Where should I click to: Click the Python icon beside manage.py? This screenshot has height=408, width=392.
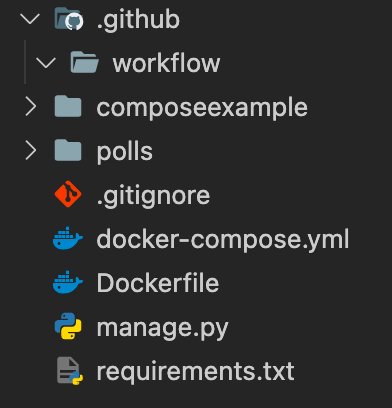point(68,326)
